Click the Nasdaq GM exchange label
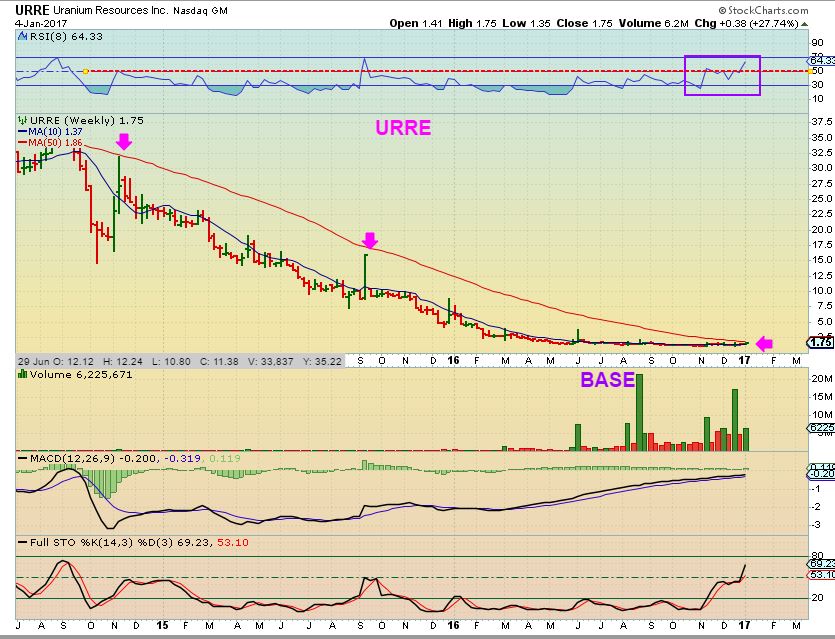Viewport: 835px width, 639px height. (x=200, y=11)
